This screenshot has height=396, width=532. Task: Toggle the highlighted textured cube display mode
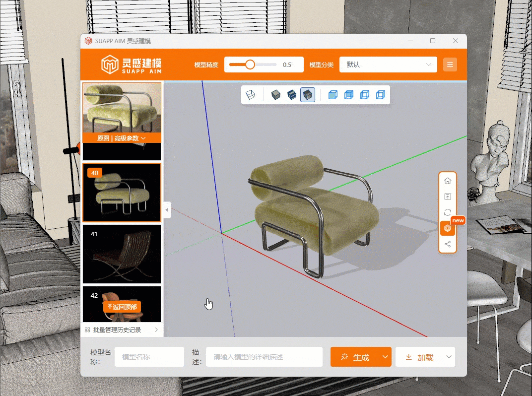(308, 95)
